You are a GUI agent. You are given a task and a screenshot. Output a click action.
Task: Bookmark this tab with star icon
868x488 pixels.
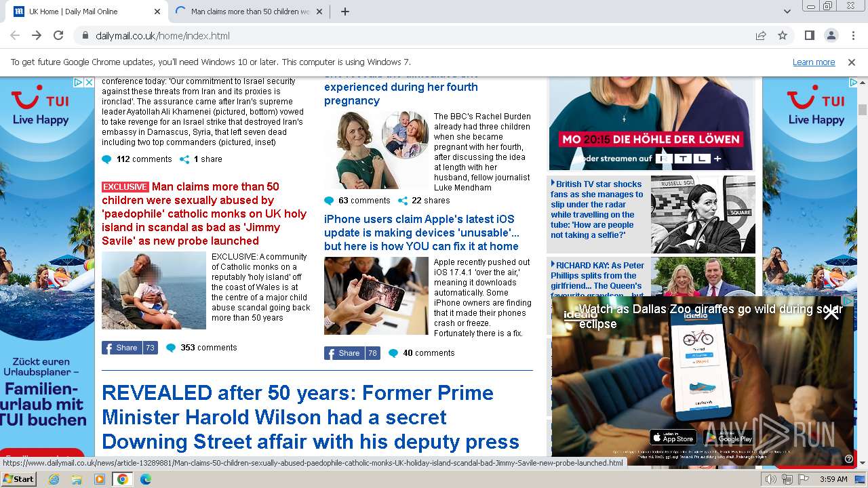(x=783, y=35)
